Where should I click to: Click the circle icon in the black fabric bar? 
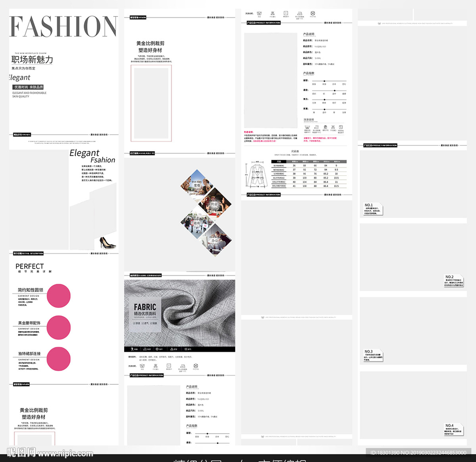coord(157,349)
